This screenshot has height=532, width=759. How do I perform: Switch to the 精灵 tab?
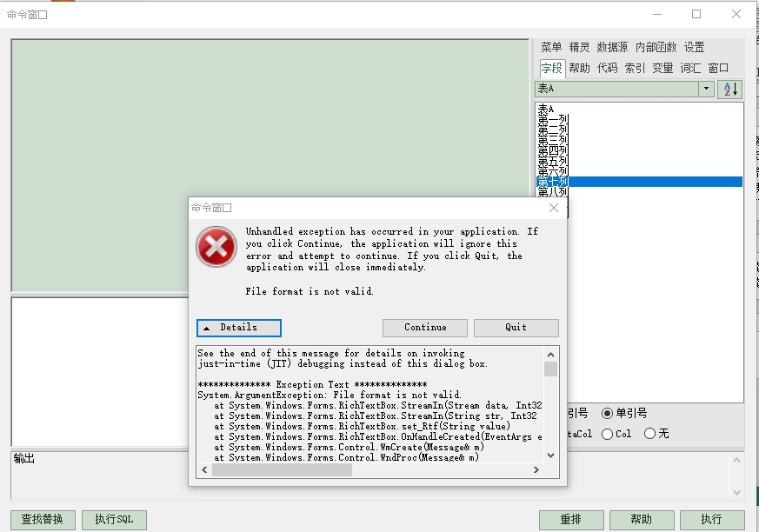click(579, 47)
